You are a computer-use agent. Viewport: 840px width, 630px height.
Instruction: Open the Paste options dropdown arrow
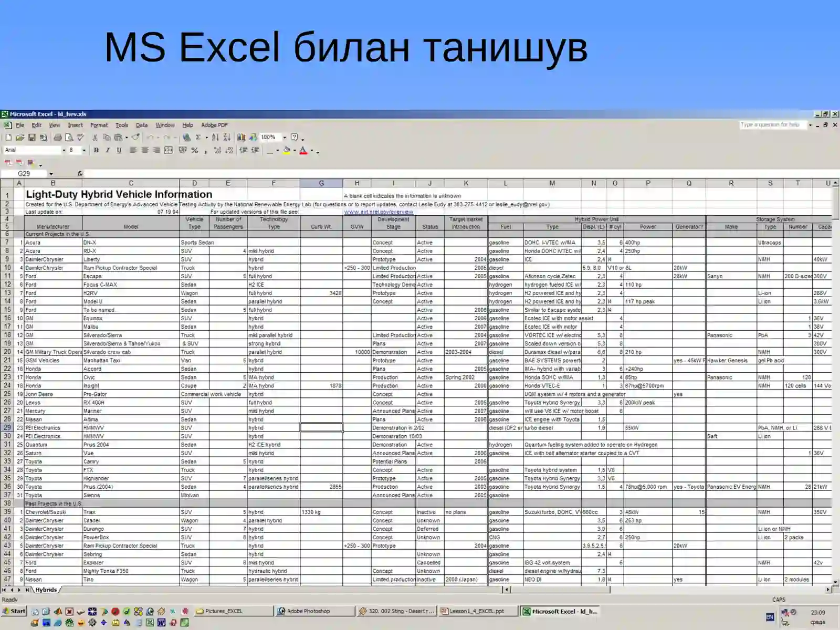click(127, 138)
